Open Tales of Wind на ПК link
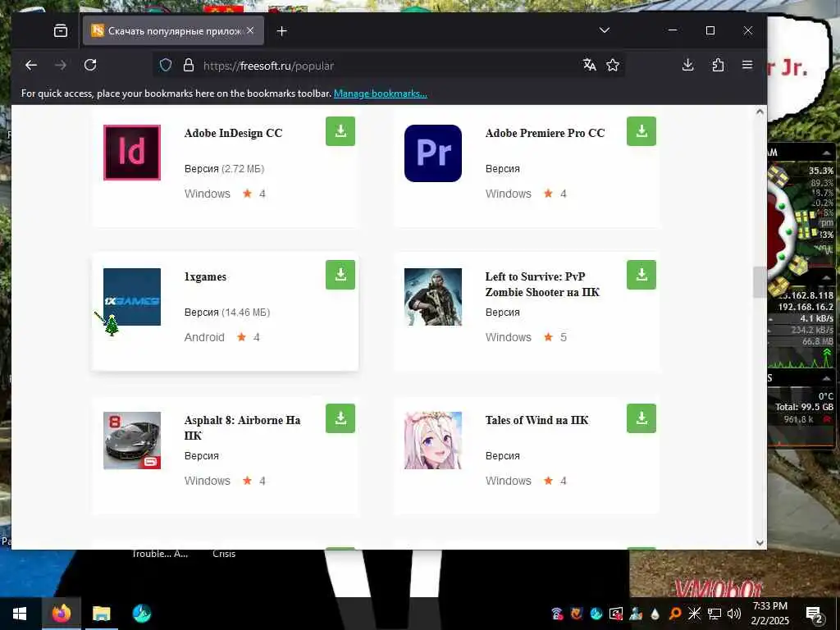 [x=536, y=421]
